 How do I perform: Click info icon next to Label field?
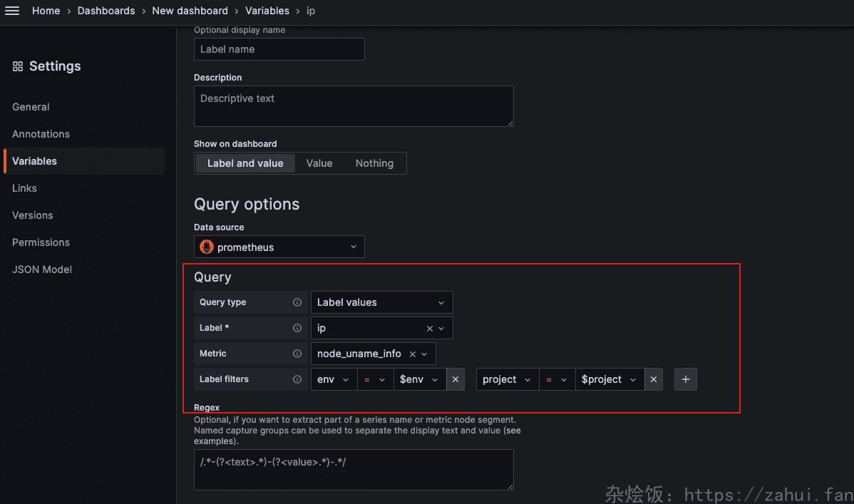(x=297, y=328)
